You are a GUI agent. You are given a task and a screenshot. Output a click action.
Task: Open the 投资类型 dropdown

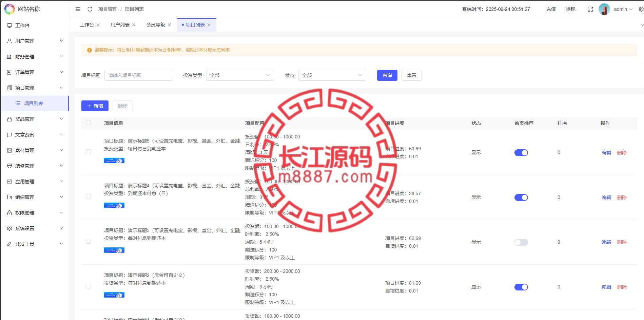240,75
